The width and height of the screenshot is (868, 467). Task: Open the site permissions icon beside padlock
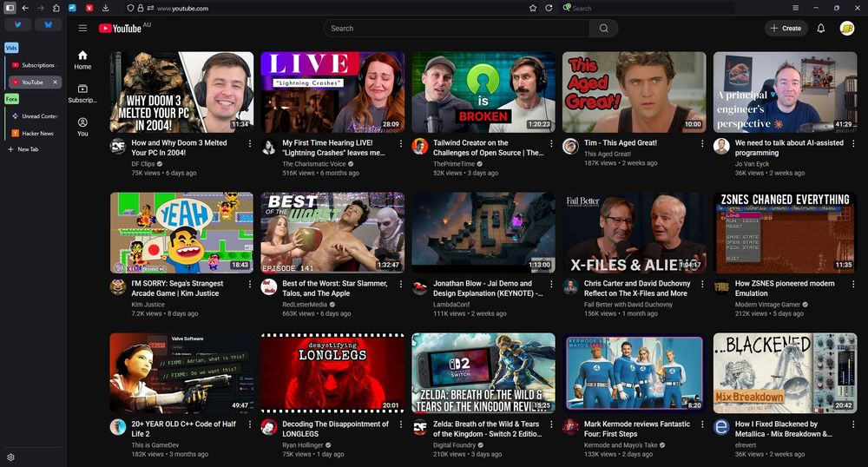[x=150, y=9]
